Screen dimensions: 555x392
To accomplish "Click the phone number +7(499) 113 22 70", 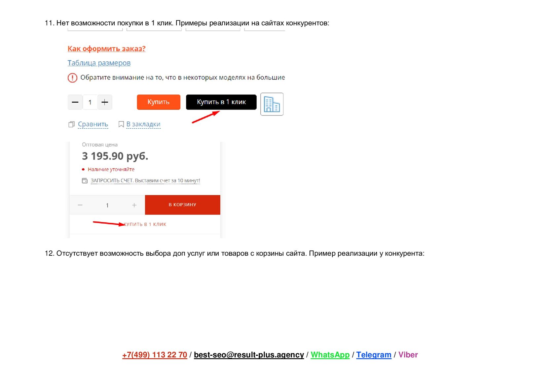I will pyautogui.click(x=155, y=355).
